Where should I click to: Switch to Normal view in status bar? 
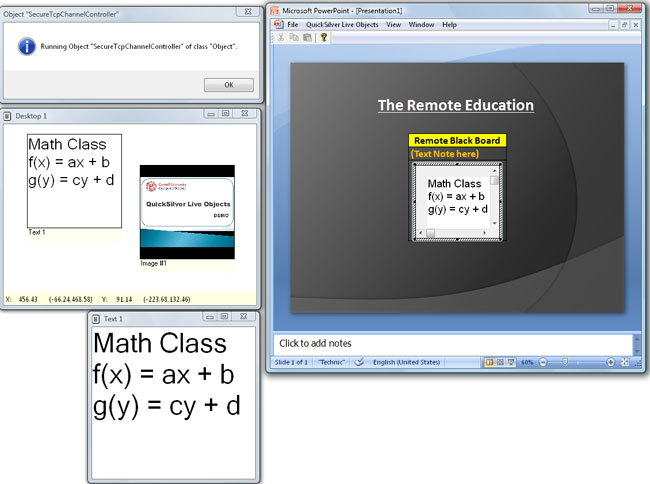490,363
